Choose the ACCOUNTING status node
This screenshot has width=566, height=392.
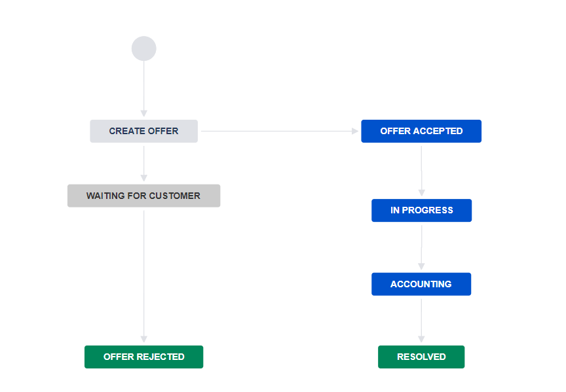pos(421,284)
